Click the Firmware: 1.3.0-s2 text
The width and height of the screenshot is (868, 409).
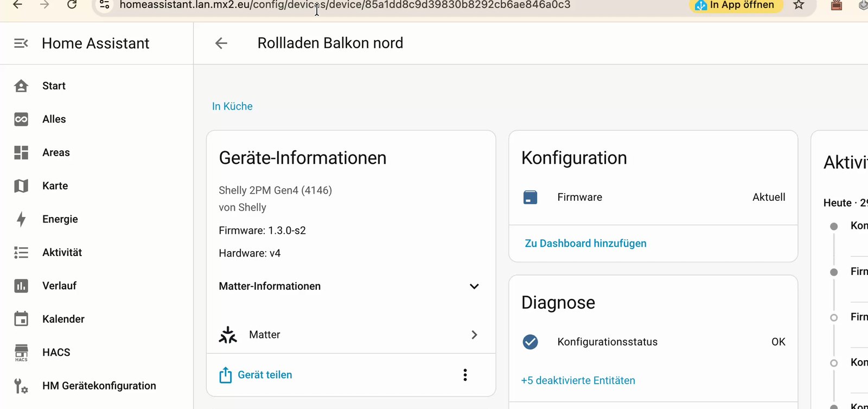tap(263, 231)
